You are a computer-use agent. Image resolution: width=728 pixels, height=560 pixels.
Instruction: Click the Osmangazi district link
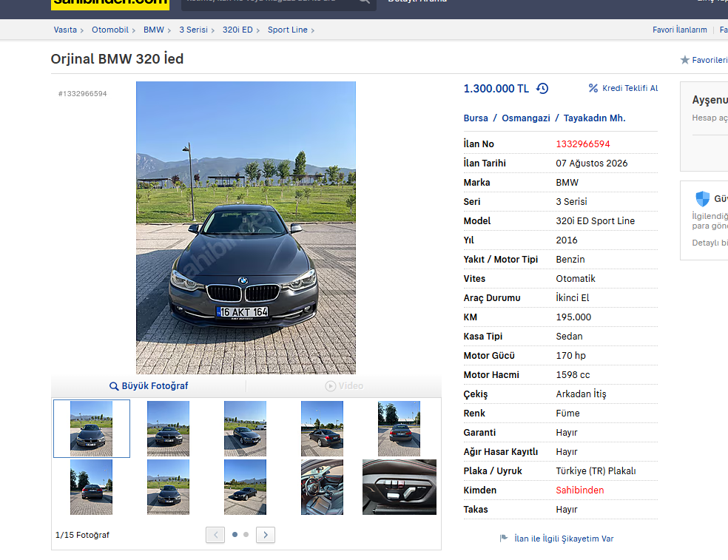(526, 118)
